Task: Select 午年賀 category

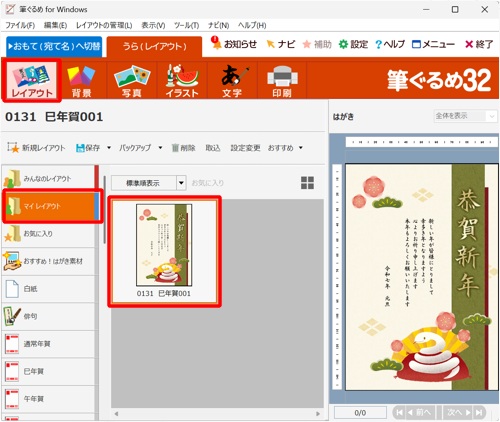Action: [x=49, y=399]
